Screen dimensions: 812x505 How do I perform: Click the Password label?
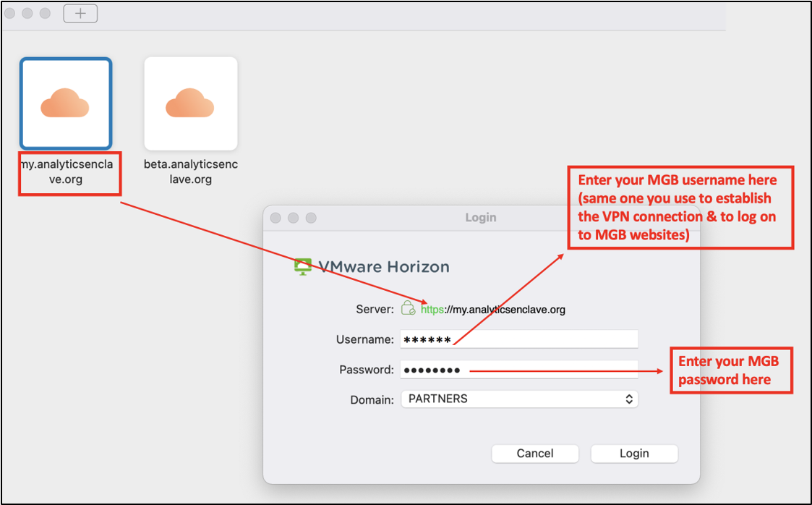(x=366, y=370)
